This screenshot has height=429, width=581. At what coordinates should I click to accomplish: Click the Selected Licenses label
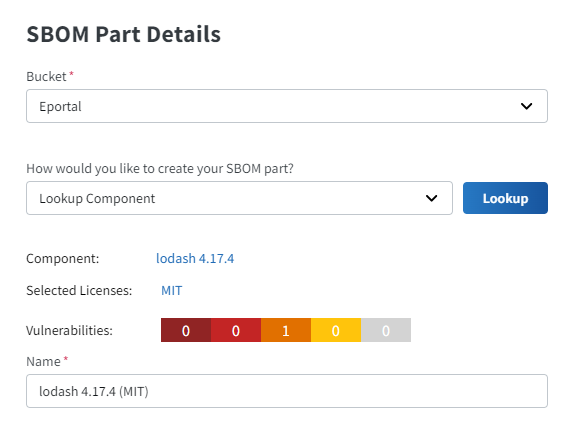coord(79,290)
